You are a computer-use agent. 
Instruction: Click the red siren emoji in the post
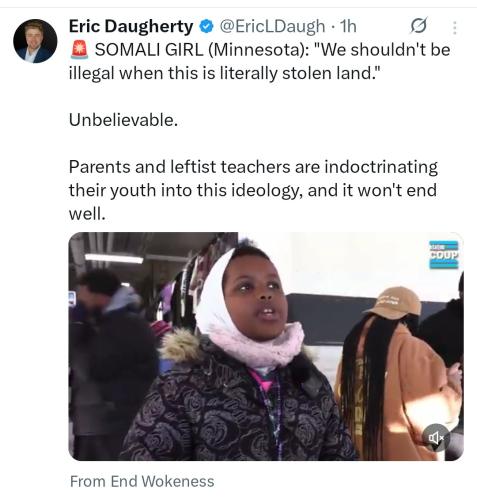tap(79, 50)
